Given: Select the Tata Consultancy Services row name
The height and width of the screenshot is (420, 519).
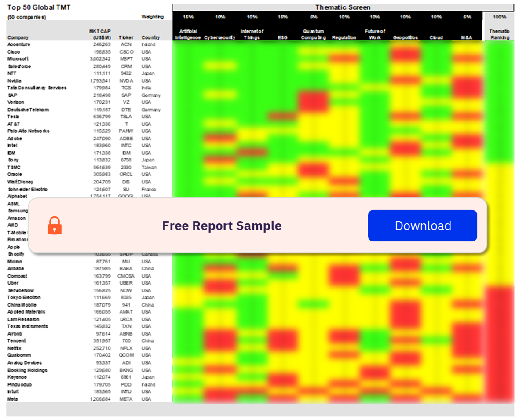Looking at the screenshot, I should point(37,88).
